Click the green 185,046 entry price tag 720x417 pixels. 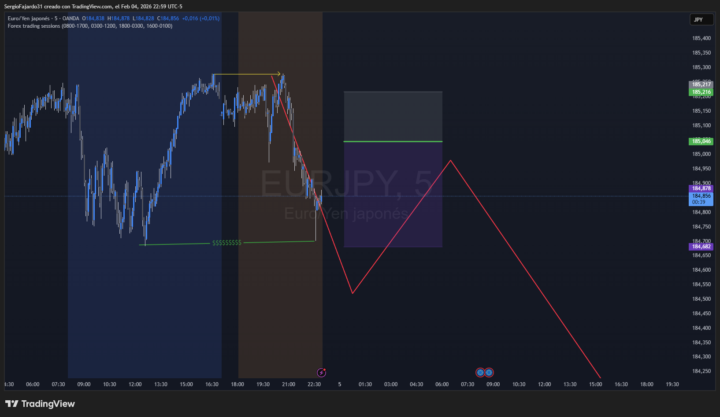(x=701, y=141)
